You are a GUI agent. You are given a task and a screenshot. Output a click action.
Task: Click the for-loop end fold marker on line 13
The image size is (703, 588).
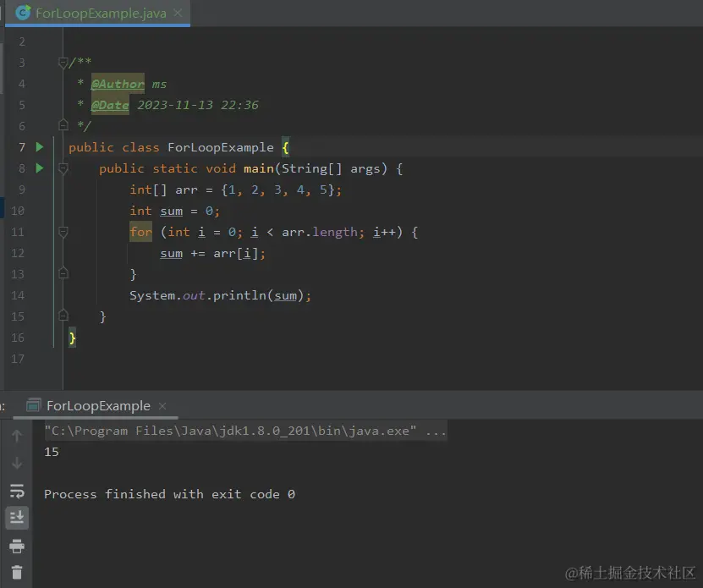pyautogui.click(x=63, y=273)
